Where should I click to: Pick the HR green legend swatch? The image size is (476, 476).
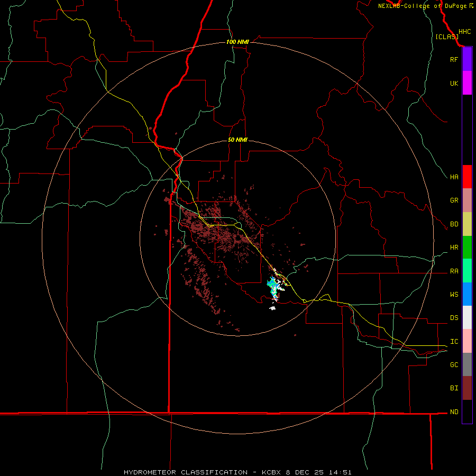point(467,248)
